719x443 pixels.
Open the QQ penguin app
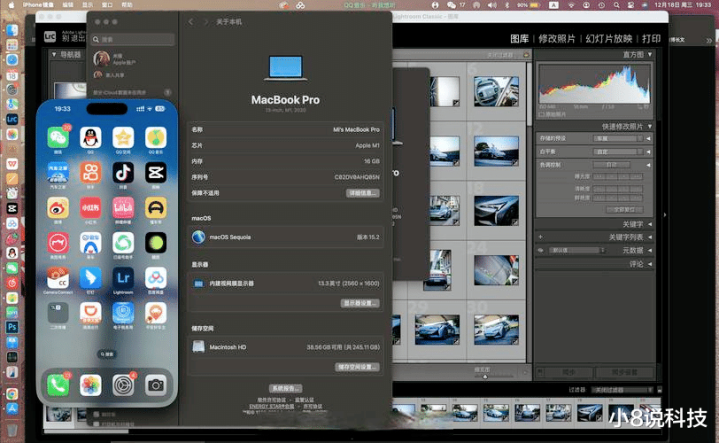pos(90,138)
